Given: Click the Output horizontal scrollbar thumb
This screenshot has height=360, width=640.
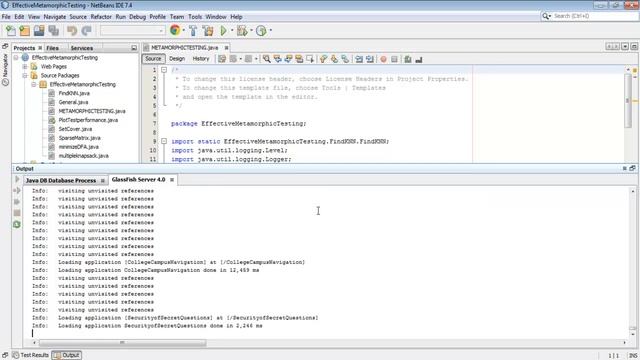Looking at the screenshot, I should (x=122, y=343).
